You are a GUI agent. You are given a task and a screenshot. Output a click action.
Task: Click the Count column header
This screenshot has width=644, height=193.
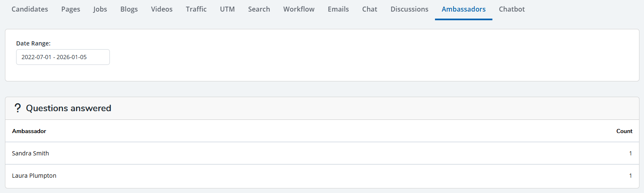click(x=624, y=131)
